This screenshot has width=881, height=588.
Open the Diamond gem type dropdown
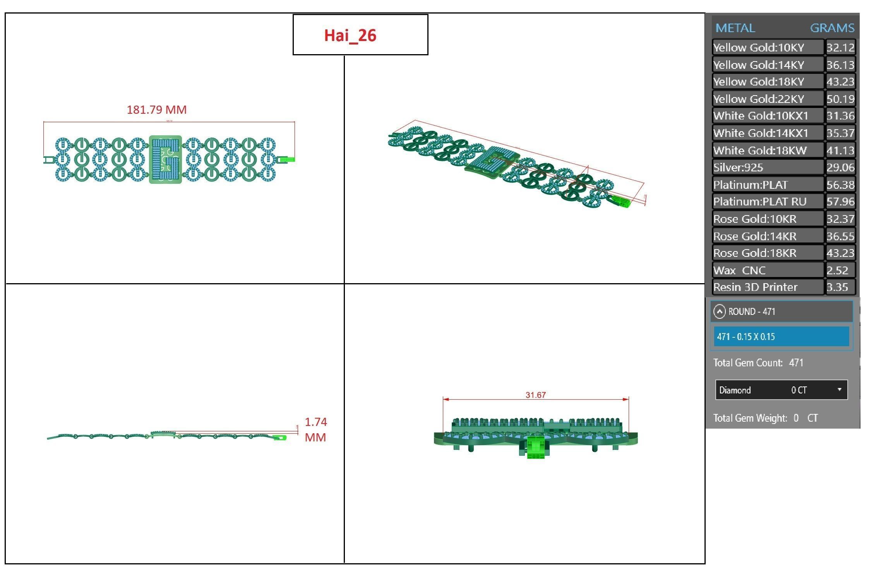pyautogui.click(x=839, y=390)
